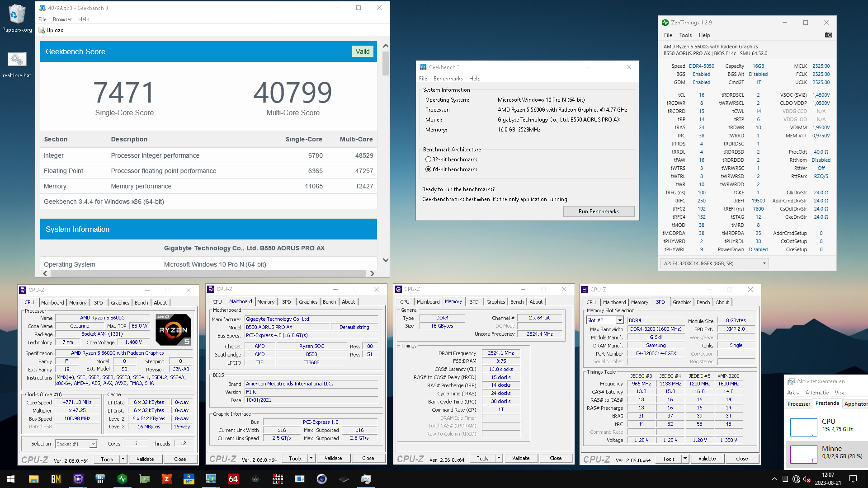Viewport: 868px width, 488px height.
Task: Click Validate in the CPU-Z SPD window
Action: pos(707,459)
